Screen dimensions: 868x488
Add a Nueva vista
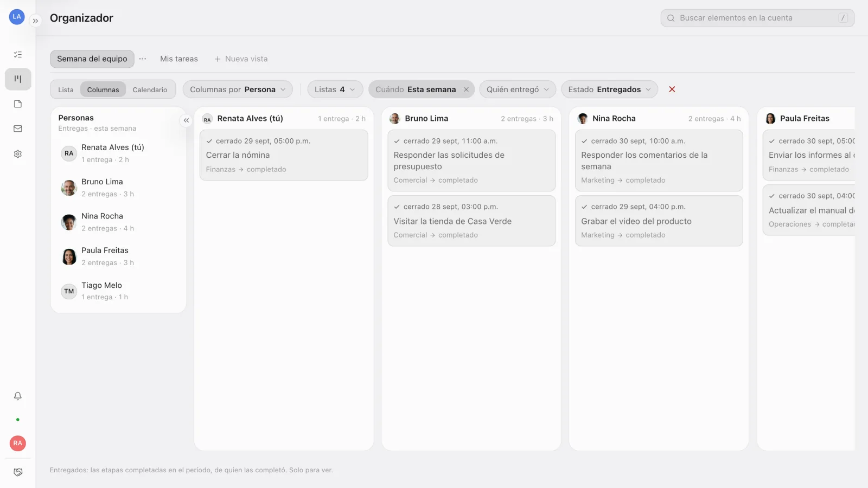[x=241, y=59]
